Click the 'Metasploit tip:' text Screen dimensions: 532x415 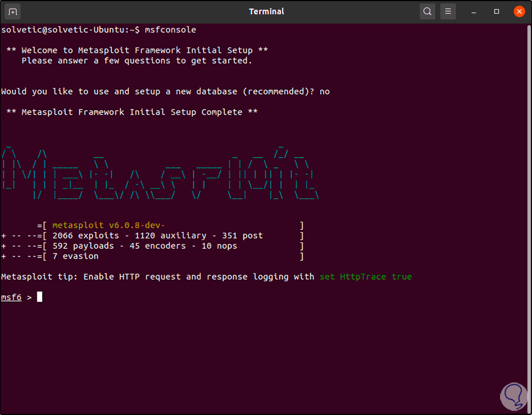(40, 277)
